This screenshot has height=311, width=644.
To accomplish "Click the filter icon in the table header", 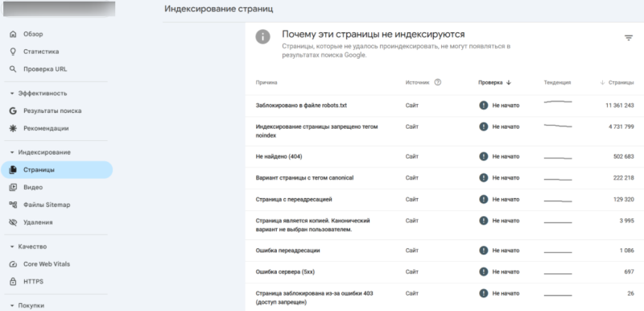I will point(629,38).
